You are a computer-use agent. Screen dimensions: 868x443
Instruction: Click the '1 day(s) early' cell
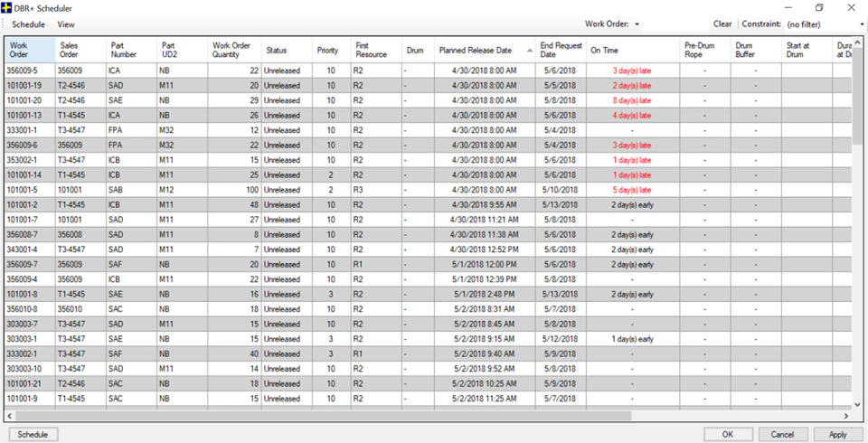pos(632,339)
